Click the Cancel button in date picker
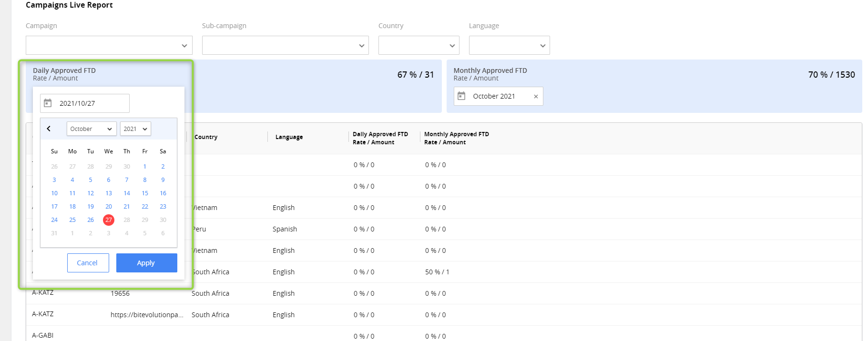 point(88,263)
